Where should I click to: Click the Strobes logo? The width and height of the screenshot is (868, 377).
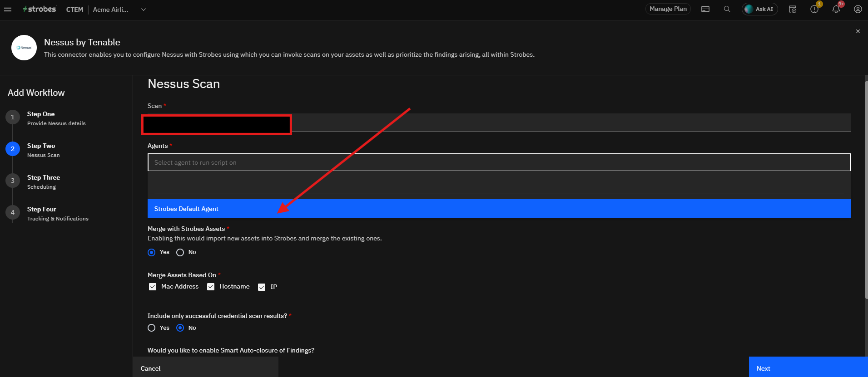pos(40,9)
